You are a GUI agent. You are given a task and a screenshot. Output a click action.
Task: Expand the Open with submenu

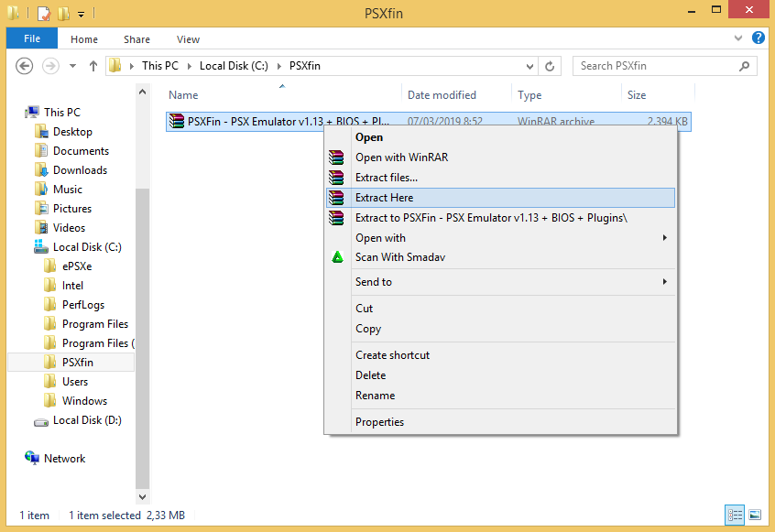pos(381,237)
